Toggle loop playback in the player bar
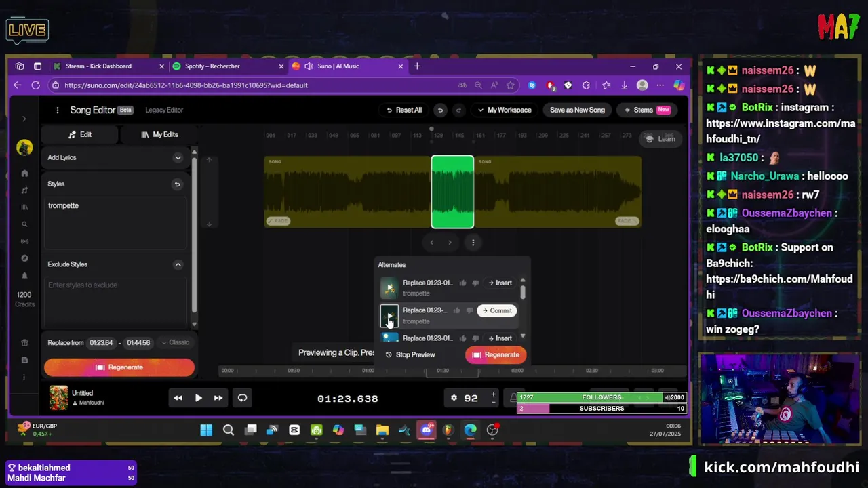This screenshot has height=488, width=868. [x=242, y=398]
